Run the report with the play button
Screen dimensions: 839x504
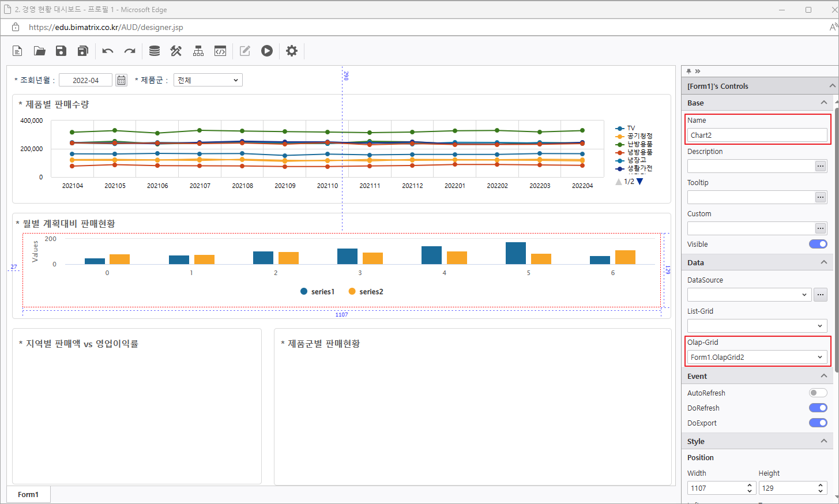click(x=266, y=51)
